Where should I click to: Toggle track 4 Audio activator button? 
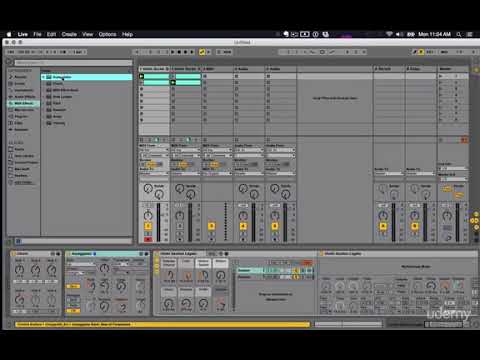(243, 227)
